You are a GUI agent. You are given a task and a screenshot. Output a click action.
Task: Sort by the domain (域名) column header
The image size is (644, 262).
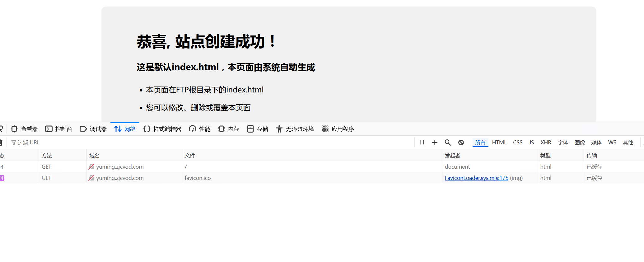point(95,155)
